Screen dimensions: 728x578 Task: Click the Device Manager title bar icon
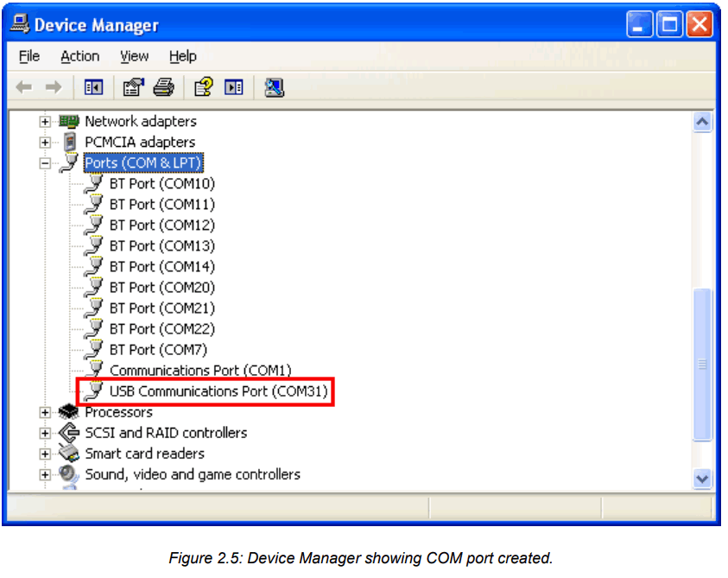[20, 23]
